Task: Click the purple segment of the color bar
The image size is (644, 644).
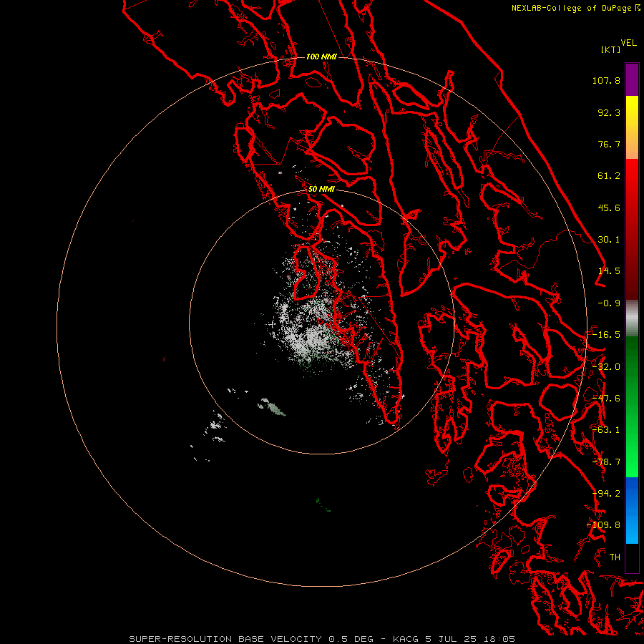Action: click(x=632, y=79)
